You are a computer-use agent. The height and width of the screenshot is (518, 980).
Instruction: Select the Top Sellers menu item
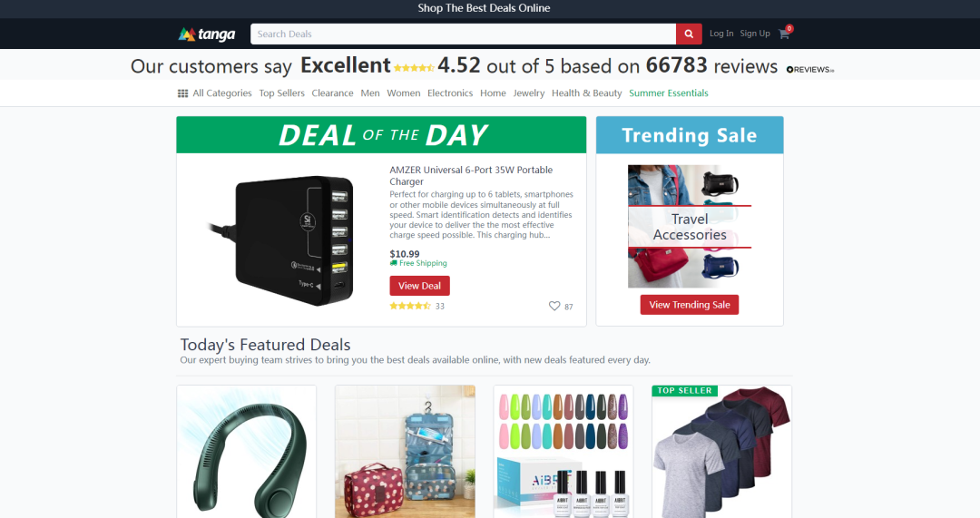tap(282, 93)
